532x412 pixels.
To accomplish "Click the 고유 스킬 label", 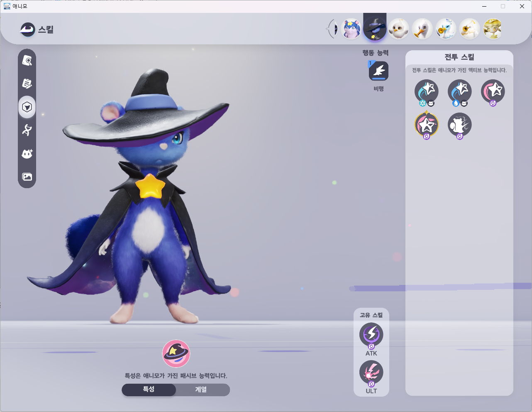I will [371, 315].
